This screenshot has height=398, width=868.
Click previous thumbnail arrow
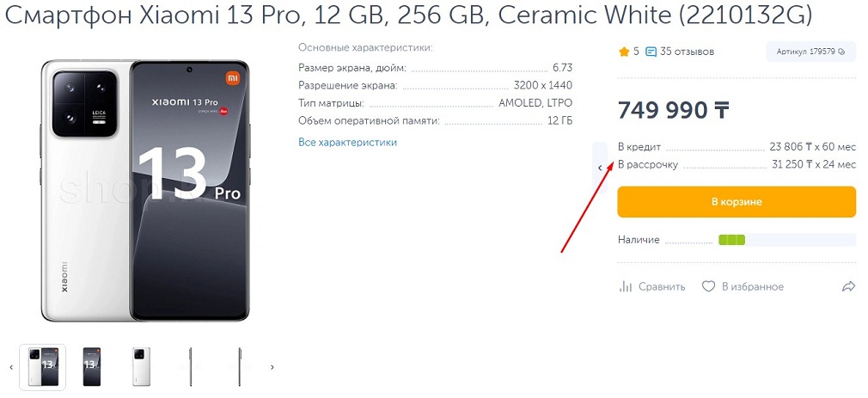(11, 367)
